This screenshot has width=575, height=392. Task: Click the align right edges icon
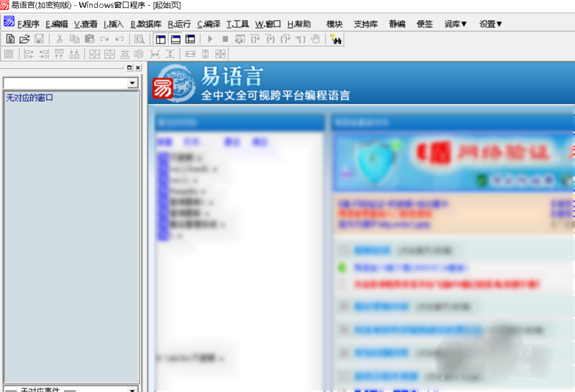[44, 54]
